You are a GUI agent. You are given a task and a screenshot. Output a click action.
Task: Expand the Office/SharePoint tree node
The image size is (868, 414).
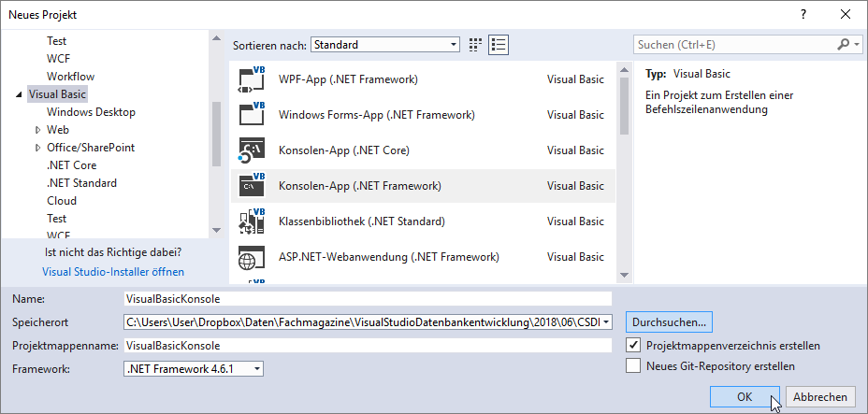[x=37, y=148]
